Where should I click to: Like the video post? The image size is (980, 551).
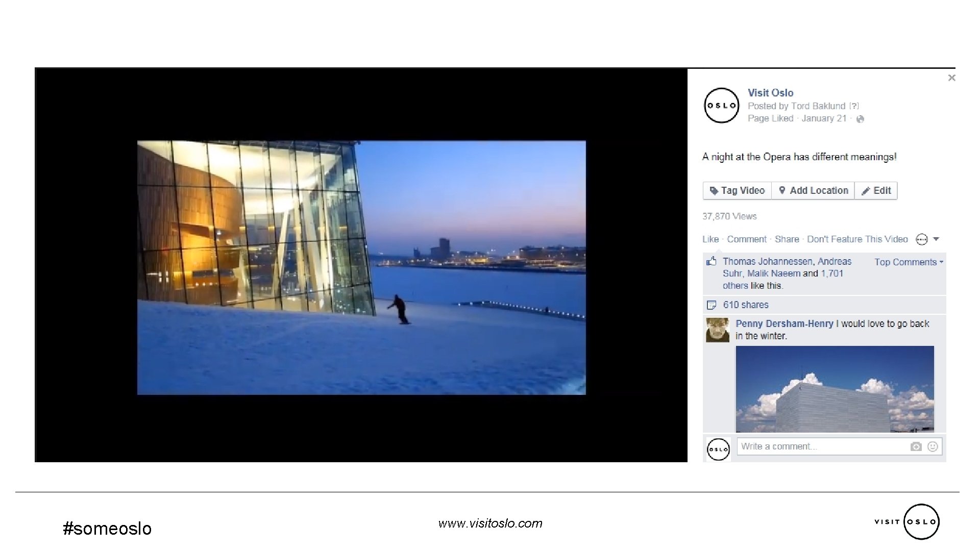pyautogui.click(x=710, y=239)
